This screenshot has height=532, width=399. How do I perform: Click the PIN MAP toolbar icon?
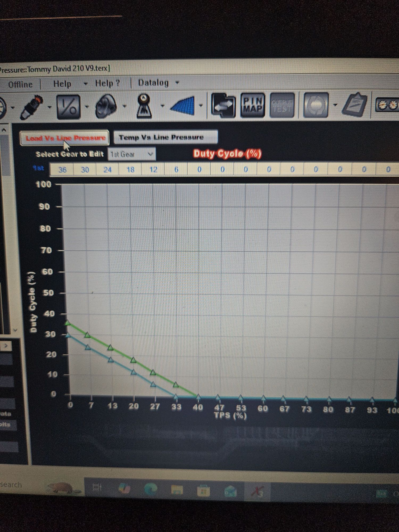click(x=253, y=105)
